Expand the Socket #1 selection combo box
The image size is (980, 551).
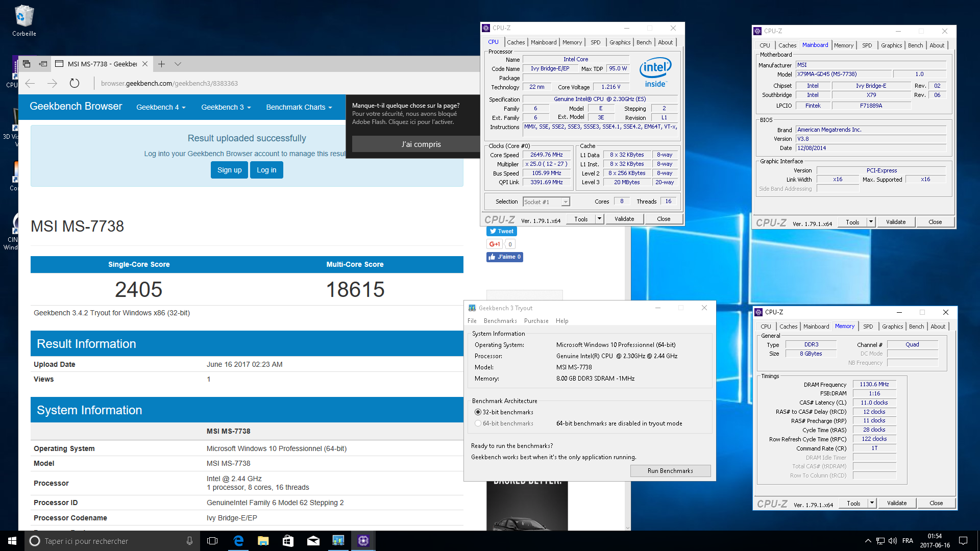coord(566,202)
